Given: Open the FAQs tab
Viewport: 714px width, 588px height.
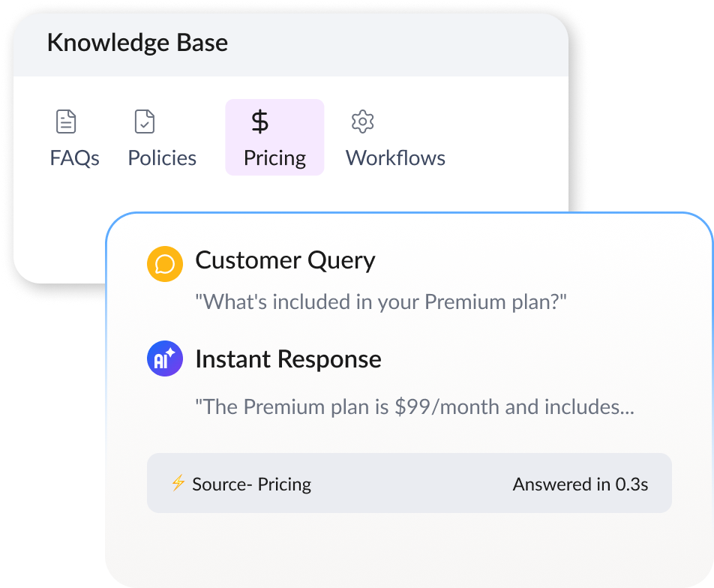Looking at the screenshot, I should pos(75,137).
